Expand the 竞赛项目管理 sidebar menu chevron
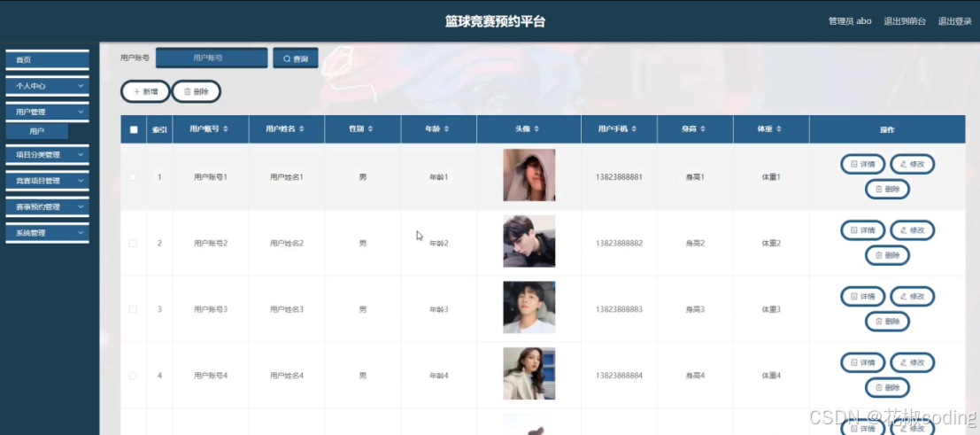The height and width of the screenshot is (435, 980). coord(81,180)
